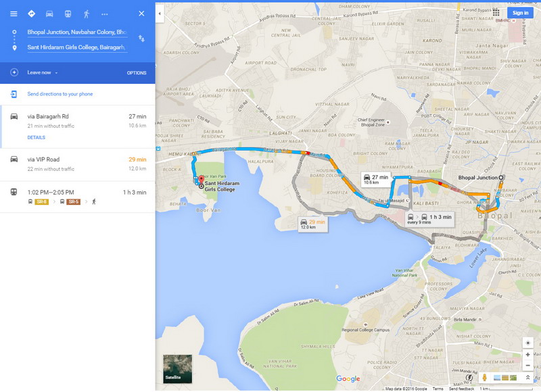541x392 pixels.
Task: Select the driving travel mode icon
Action: point(49,14)
